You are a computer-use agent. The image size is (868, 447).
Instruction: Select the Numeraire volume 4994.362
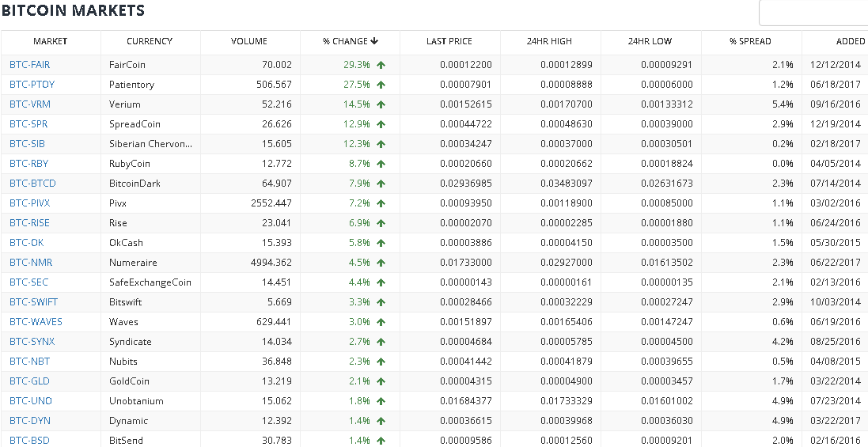click(x=271, y=262)
